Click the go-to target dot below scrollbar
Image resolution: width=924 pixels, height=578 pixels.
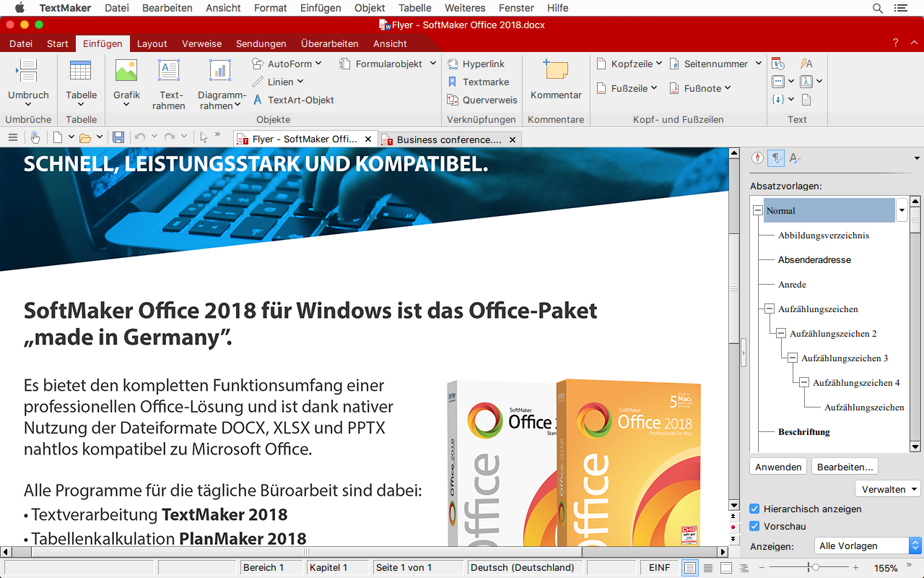pyautogui.click(x=734, y=527)
